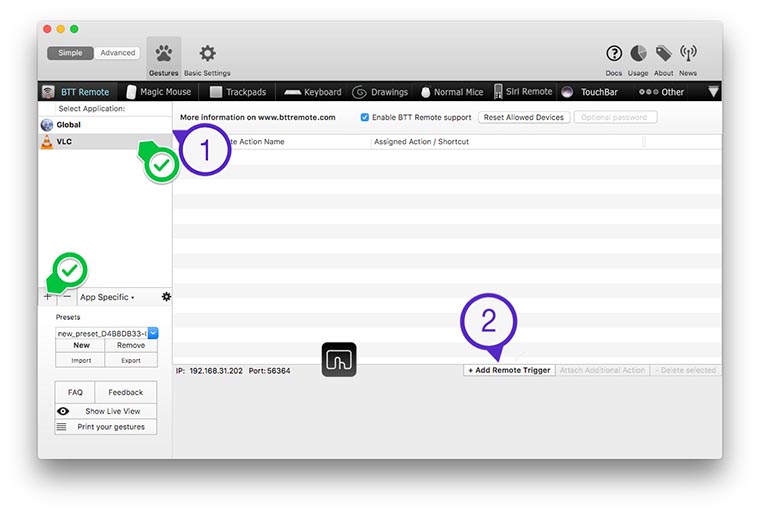Switch to the Normal Mice tab

(452, 92)
